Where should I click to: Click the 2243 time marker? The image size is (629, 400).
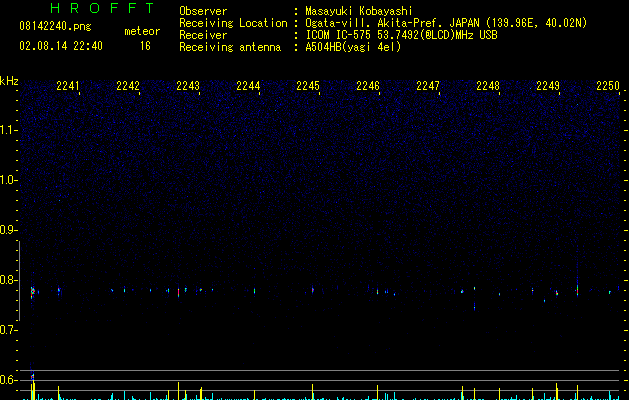(188, 86)
